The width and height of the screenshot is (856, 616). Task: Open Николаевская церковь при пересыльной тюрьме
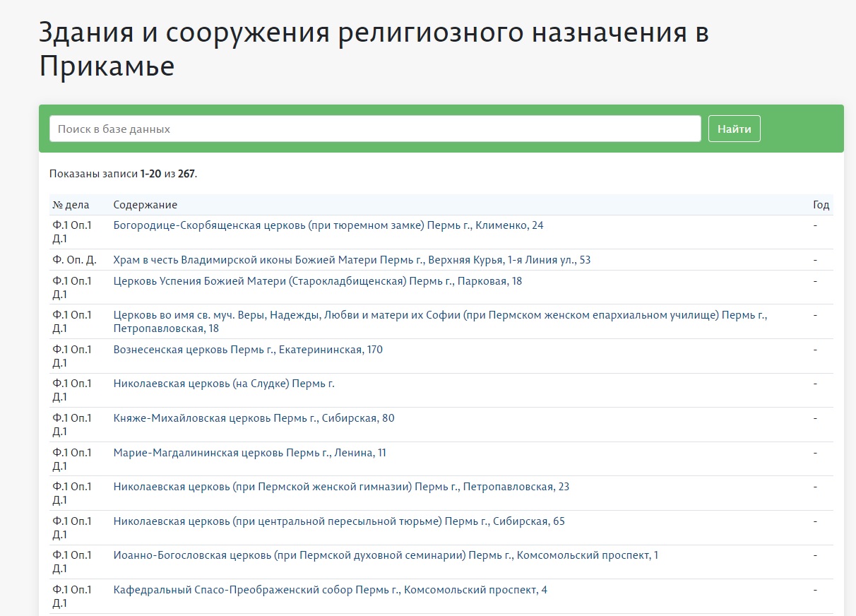pyautogui.click(x=338, y=521)
